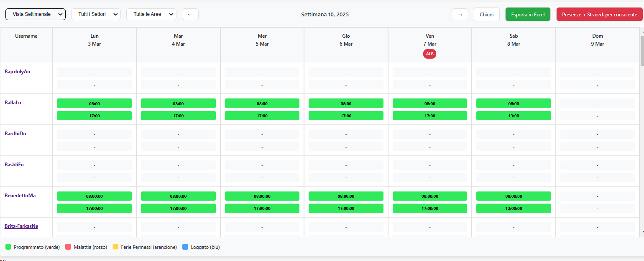
Task: Expand the Tutti i Settori dropdown
Action: tap(96, 14)
